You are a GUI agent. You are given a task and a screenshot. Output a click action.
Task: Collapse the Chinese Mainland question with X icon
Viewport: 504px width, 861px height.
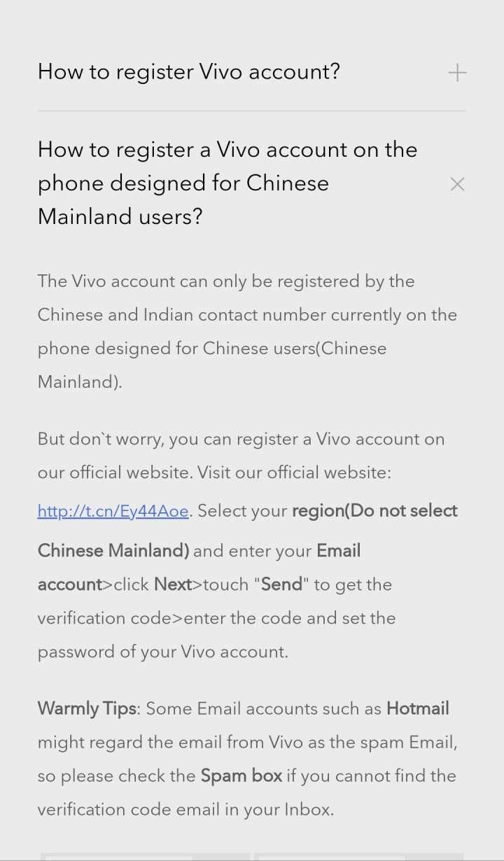(x=457, y=184)
